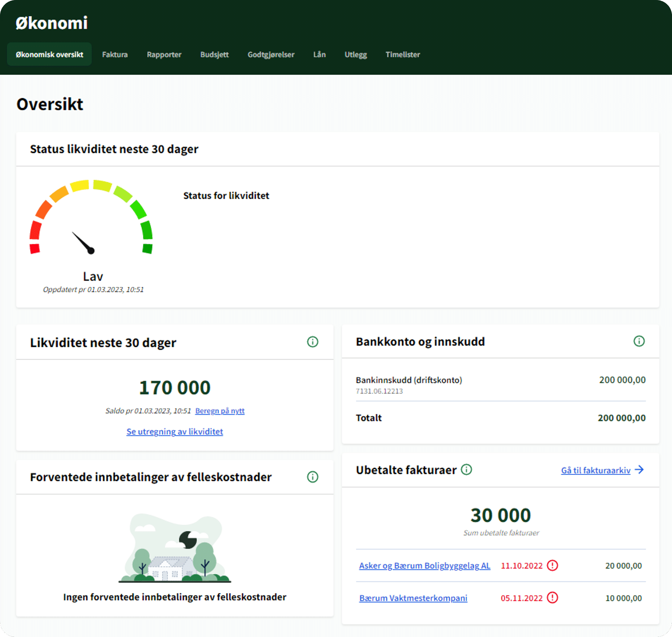Click info icon in Bankkonto og innskudd card
Screen dimensions: 672x637
639,341
